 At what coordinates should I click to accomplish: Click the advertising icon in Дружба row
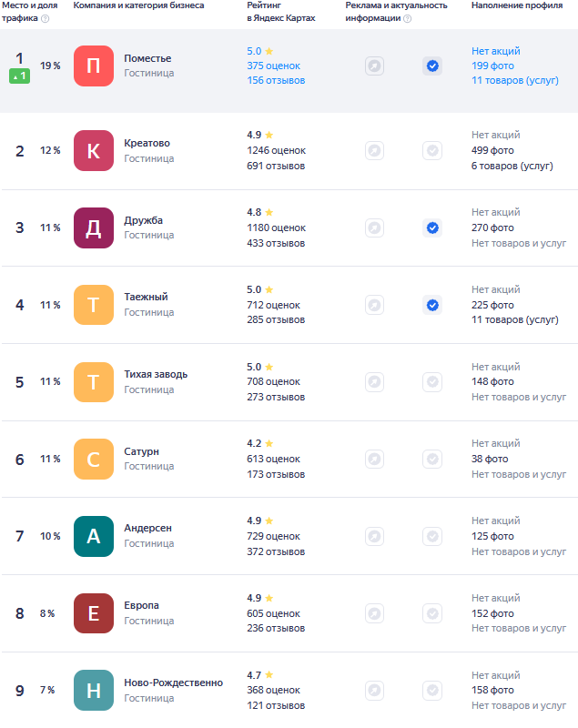tap(374, 228)
